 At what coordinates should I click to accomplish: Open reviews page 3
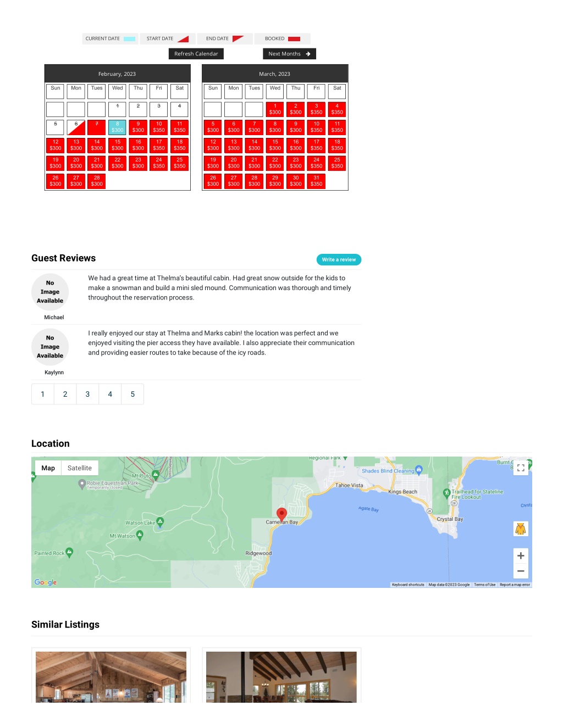(87, 394)
